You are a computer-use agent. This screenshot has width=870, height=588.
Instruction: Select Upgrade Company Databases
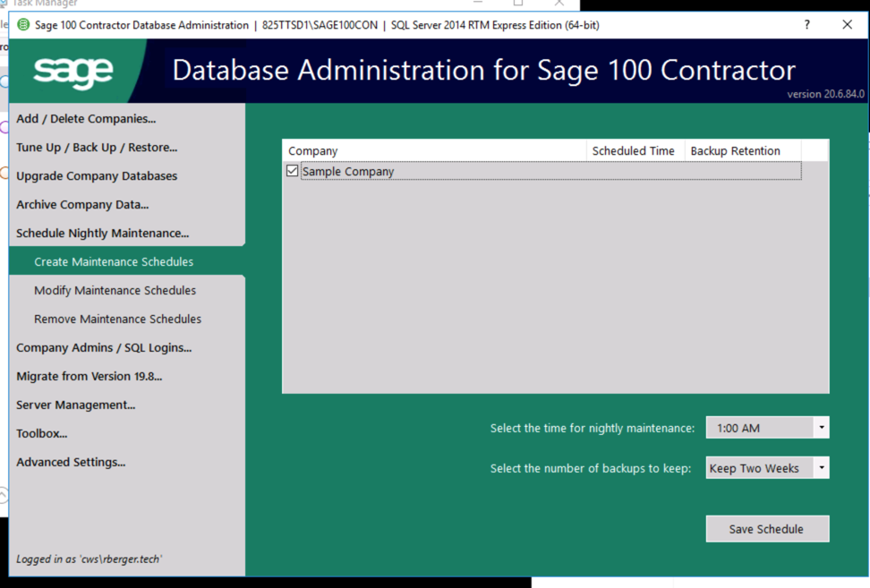pyautogui.click(x=97, y=175)
